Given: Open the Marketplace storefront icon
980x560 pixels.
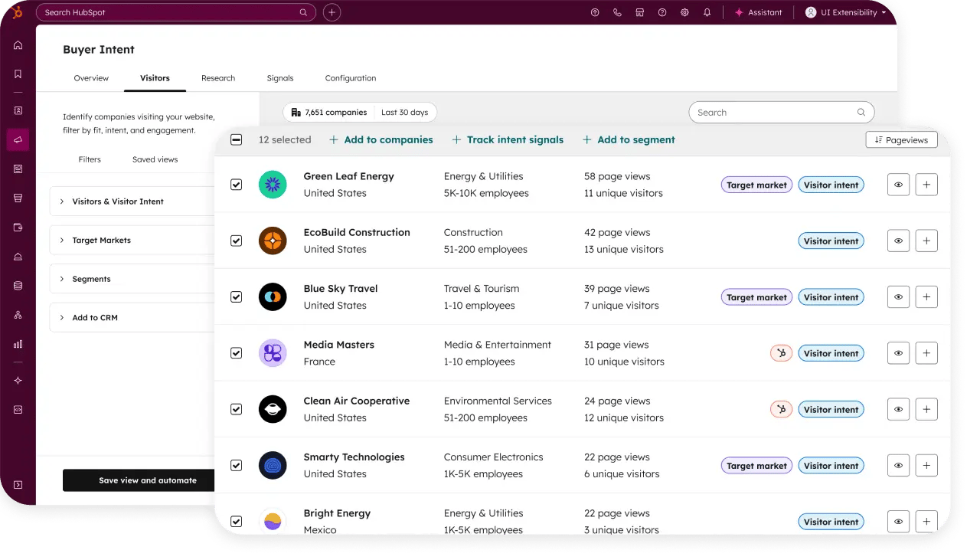Looking at the screenshot, I should coord(640,12).
